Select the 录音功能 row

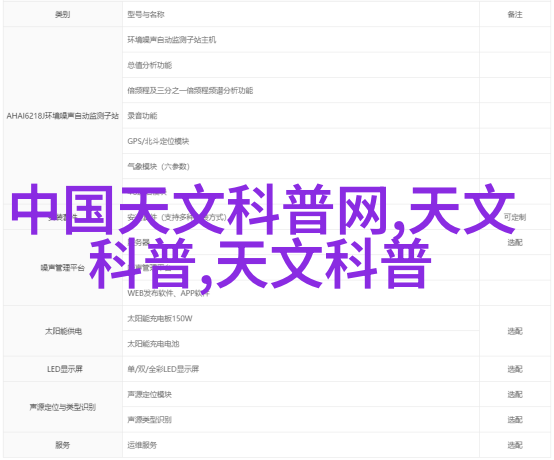click(x=301, y=116)
